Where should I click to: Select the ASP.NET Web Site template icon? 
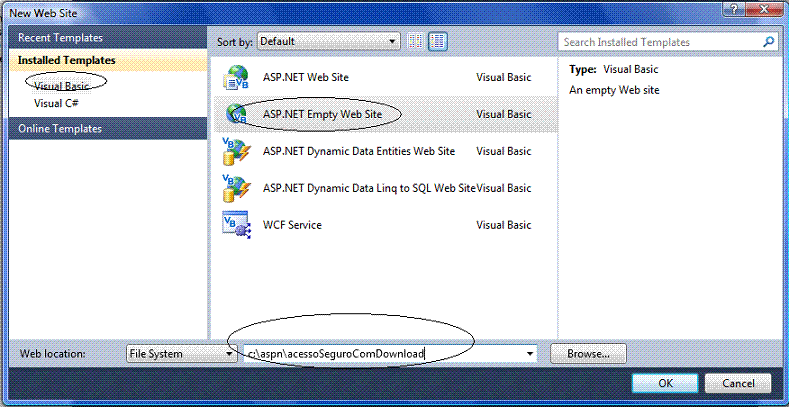pyautogui.click(x=236, y=77)
